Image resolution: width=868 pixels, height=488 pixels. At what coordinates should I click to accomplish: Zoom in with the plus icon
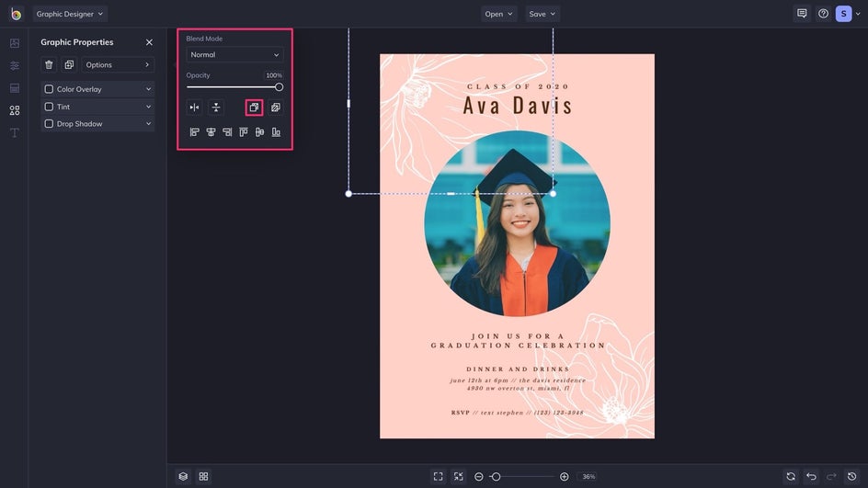tap(564, 476)
